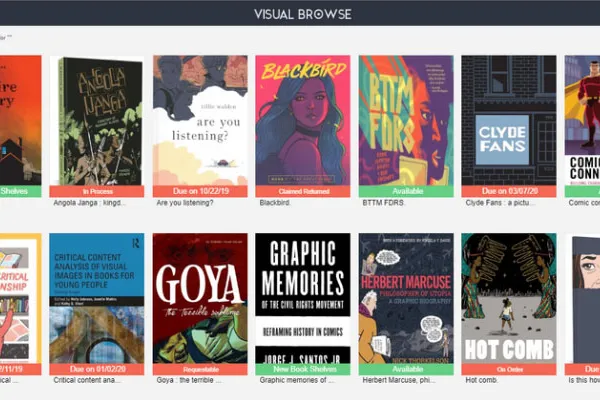The image size is (600, 400).
Task: Select the Hot Comb book cover
Action: (x=509, y=298)
